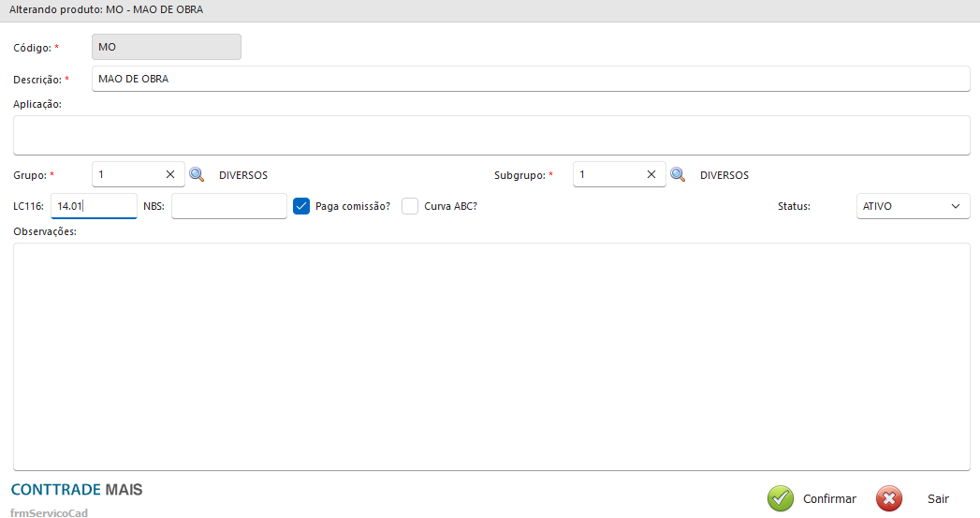Click the greyed Código field showing MO
Screen dimensions: 980x518
coord(166,47)
